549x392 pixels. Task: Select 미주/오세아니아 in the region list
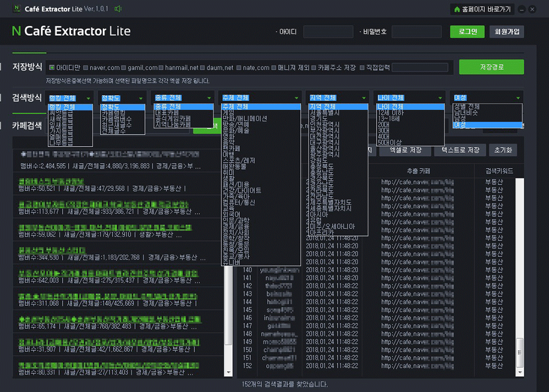(338, 226)
